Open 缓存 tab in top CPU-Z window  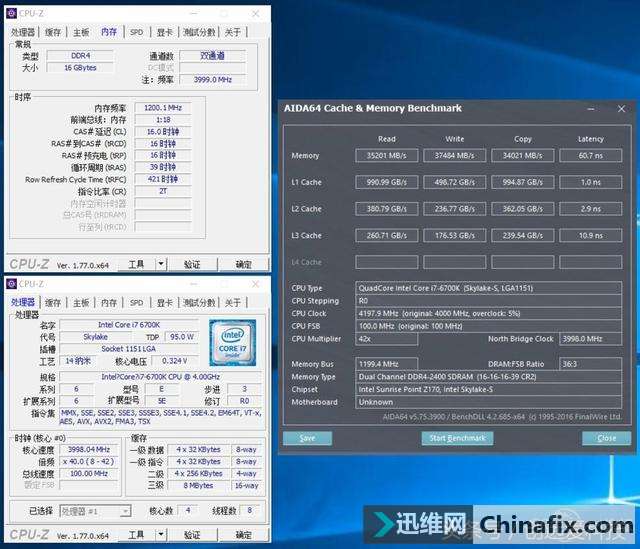point(53,32)
